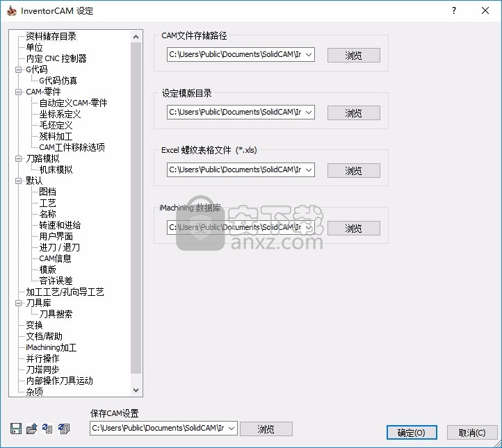Select 自动定义CAM-零件 tree item

73,103
